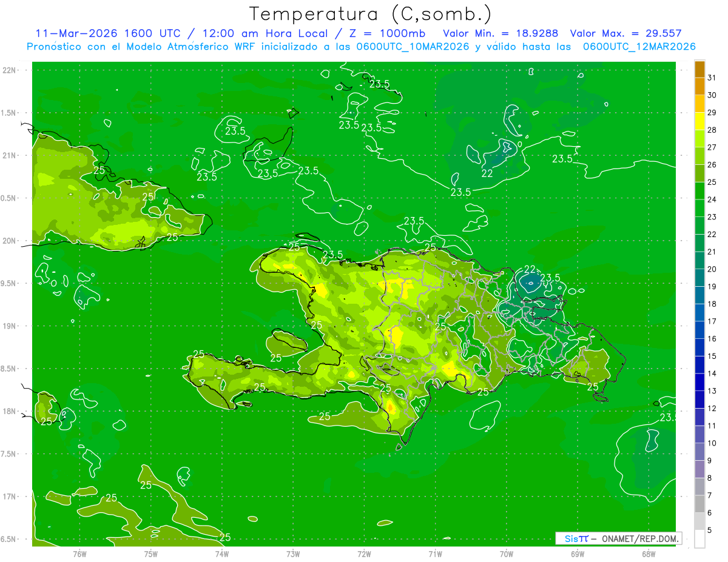Image resolution: width=728 pixels, height=562 pixels.
Task: Click the "12" value on the color scale
Action: (x=712, y=409)
